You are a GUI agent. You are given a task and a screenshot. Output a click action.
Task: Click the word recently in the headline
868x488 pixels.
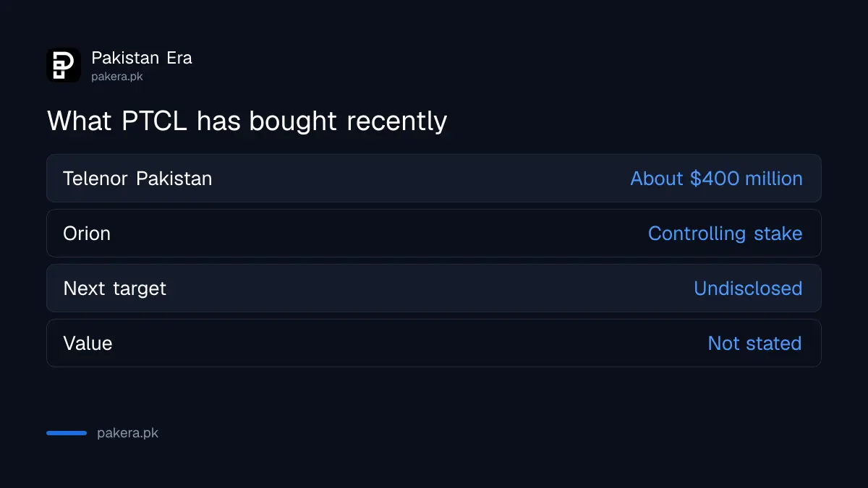point(396,122)
